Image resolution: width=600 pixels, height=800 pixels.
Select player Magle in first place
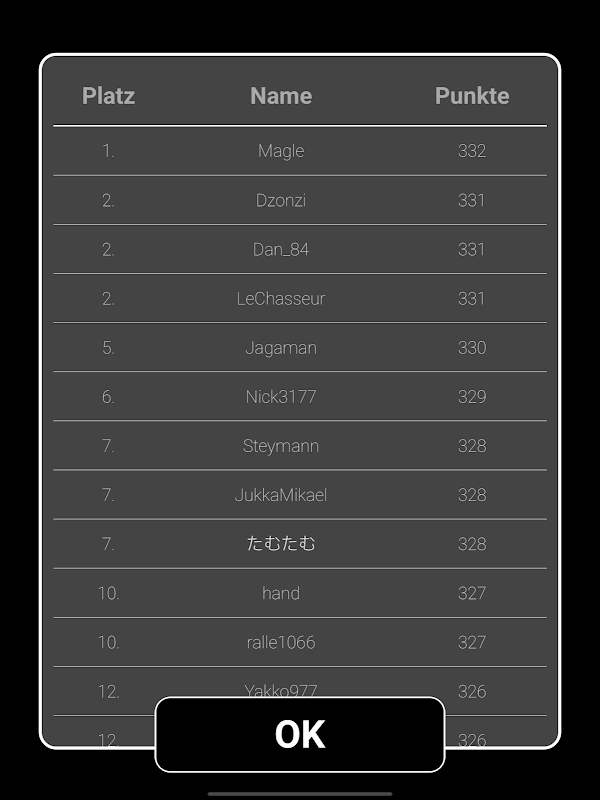(281, 151)
